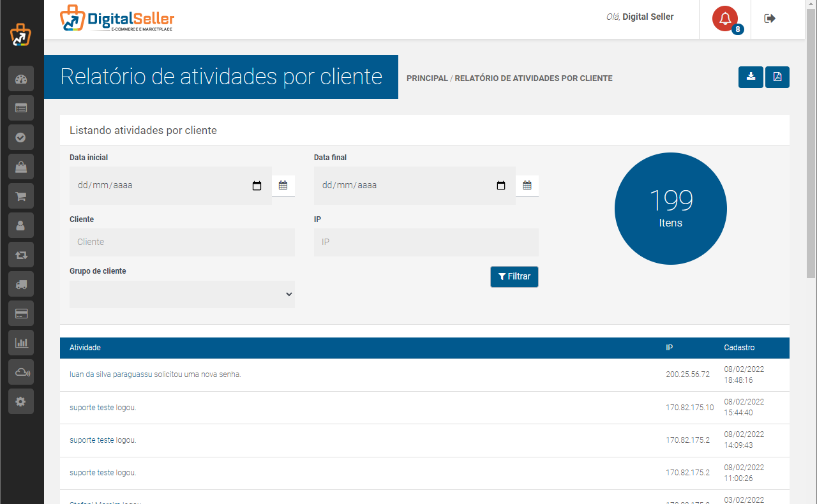The image size is (817, 504).
Task: Focus the Data final date field
Action: coord(415,186)
